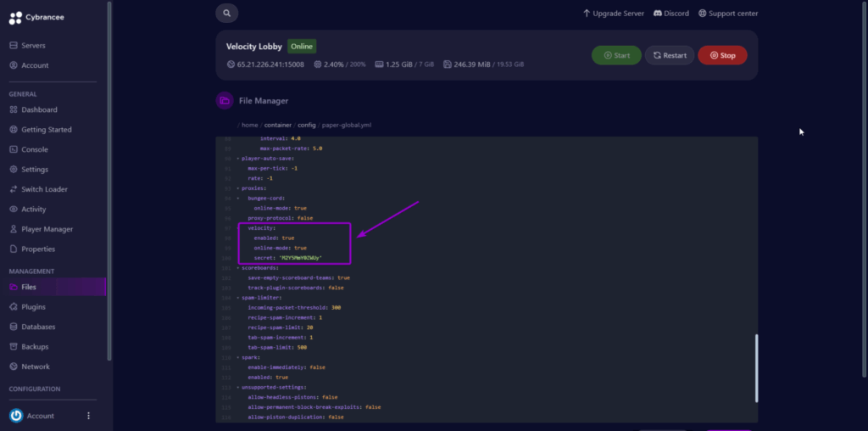Click the Switch Loader icon
Image resolution: width=868 pixels, height=431 pixels.
pyautogui.click(x=14, y=189)
